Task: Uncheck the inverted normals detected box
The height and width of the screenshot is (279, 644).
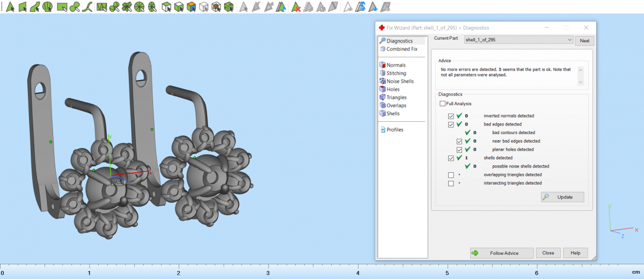Action: (x=451, y=116)
